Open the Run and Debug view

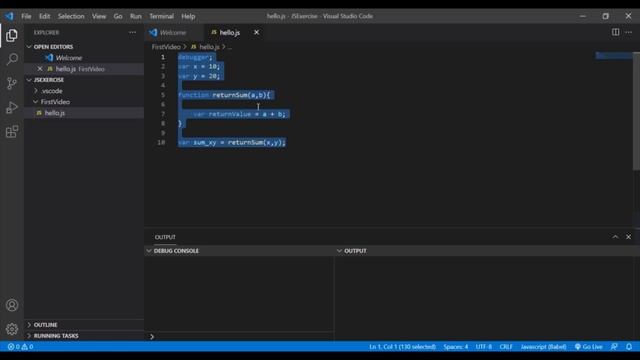[x=12, y=108]
